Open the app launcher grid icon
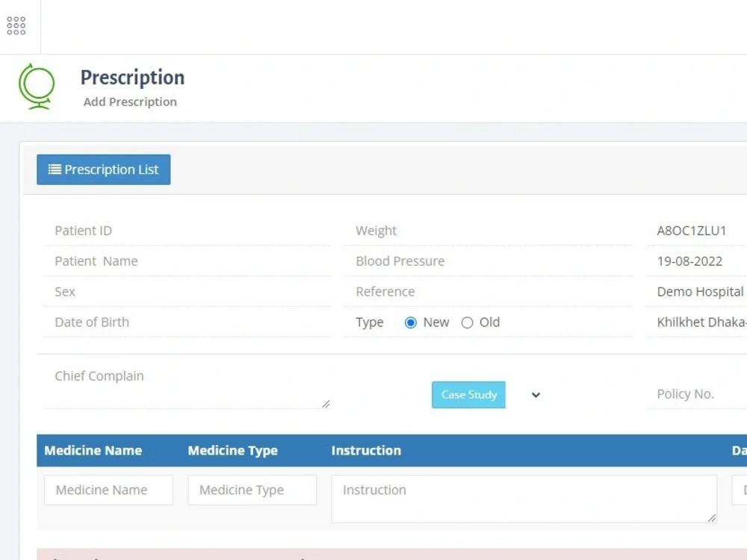The height and width of the screenshot is (560, 747). [x=16, y=25]
